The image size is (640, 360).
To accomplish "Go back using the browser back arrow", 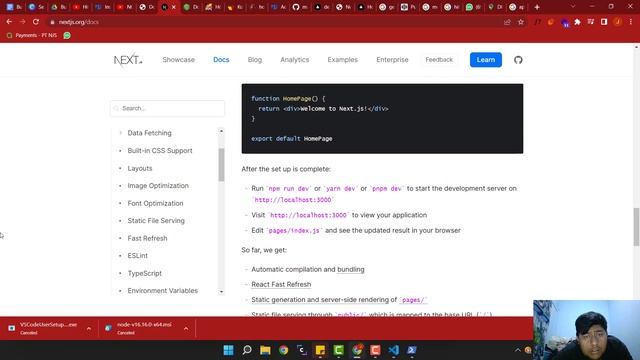I will [x=9, y=22].
